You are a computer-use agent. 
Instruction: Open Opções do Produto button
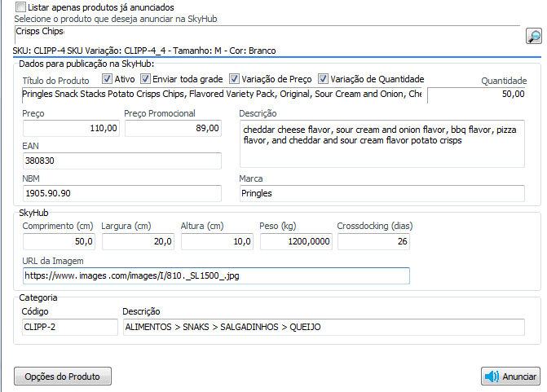[62, 377]
